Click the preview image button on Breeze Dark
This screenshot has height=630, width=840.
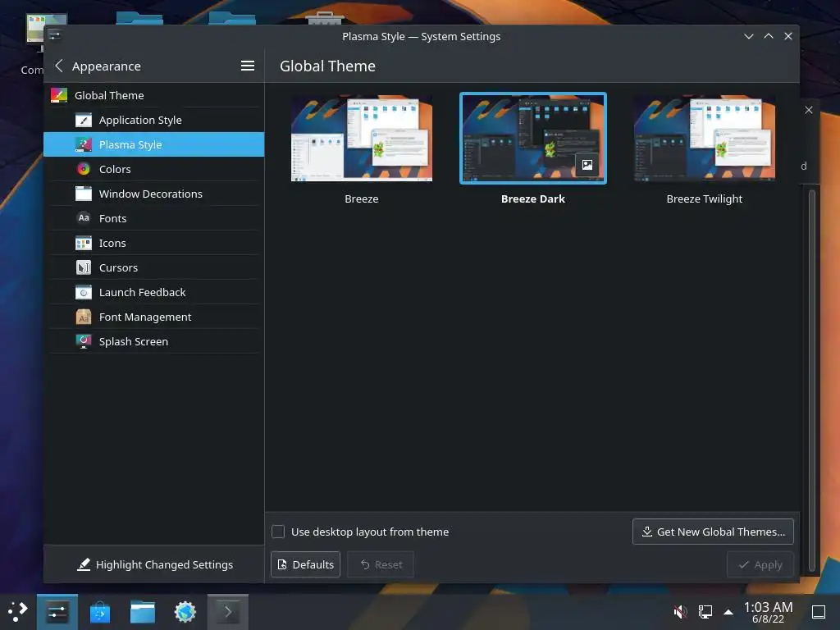[587, 164]
